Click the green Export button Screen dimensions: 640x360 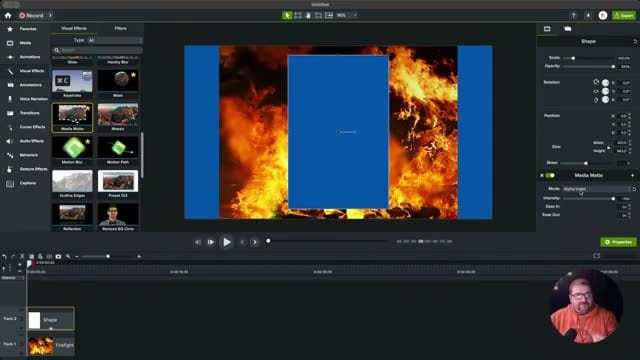click(624, 16)
